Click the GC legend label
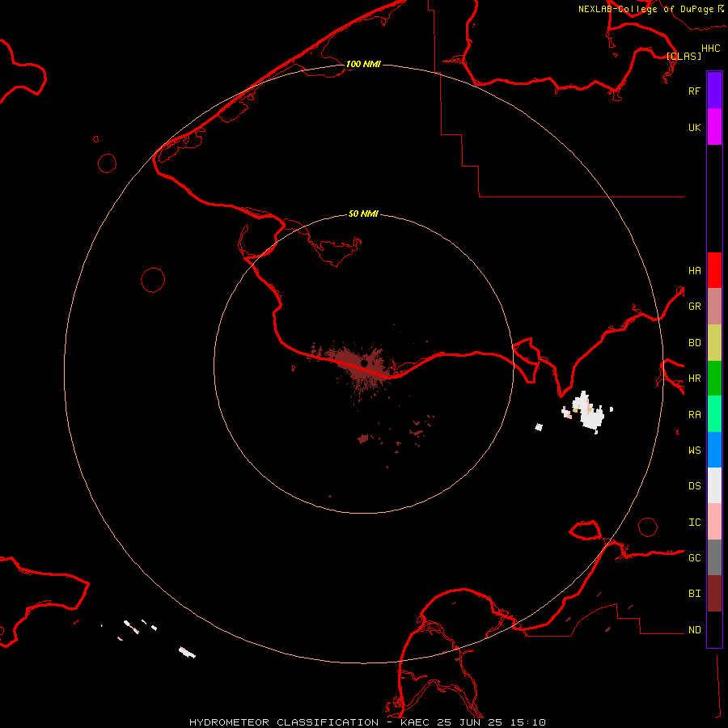The width and height of the screenshot is (728, 728). (694, 557)
